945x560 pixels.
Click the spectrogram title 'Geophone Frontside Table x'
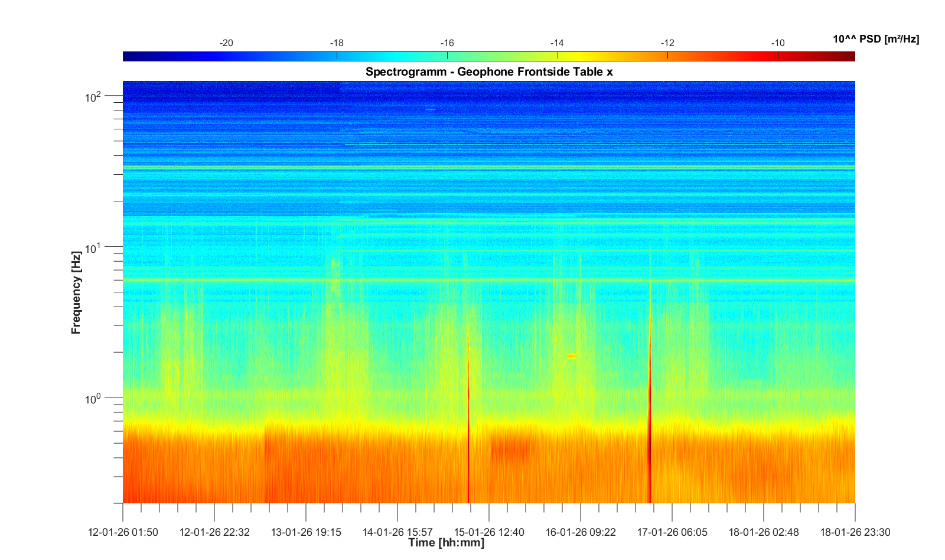click(x=489, y=72)
